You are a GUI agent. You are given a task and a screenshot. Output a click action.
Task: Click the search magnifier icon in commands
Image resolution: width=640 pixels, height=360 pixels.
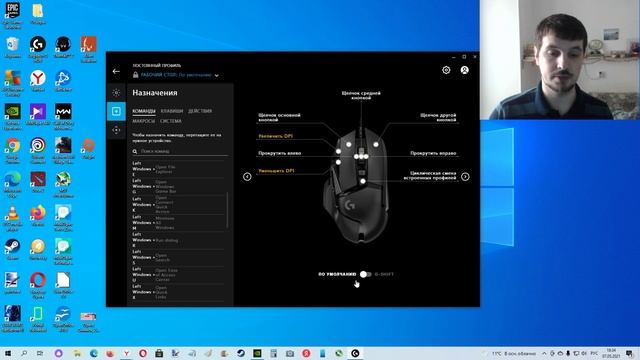135,151
